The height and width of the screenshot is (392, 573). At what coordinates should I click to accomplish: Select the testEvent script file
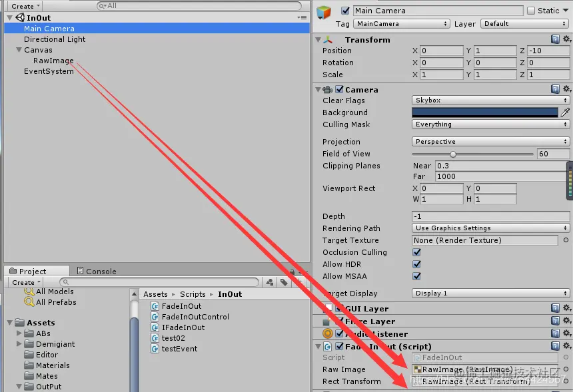[x=175, y=349]
